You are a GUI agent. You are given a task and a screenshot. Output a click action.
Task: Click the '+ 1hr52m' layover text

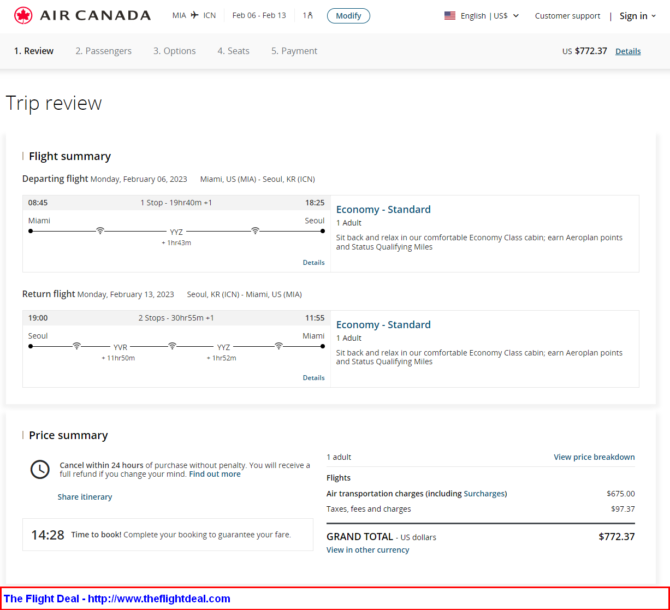click(221, 358)
